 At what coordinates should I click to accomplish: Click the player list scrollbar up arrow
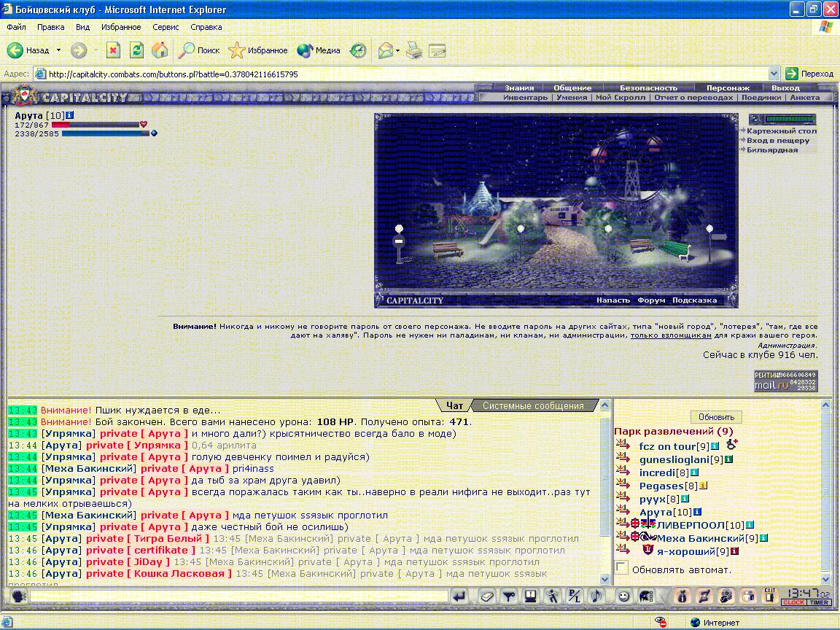point(825,405)
